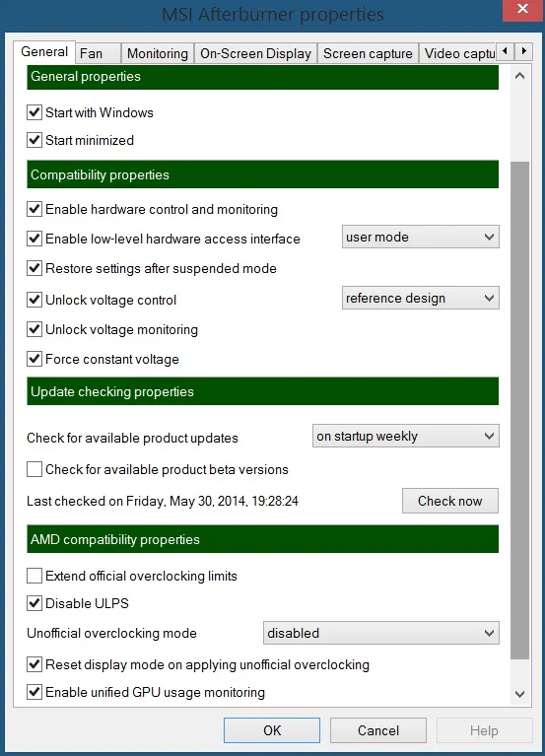Screen dimensions: 545x756
Task: Uncheck Disable ULPS
Action: pos(34,603)
